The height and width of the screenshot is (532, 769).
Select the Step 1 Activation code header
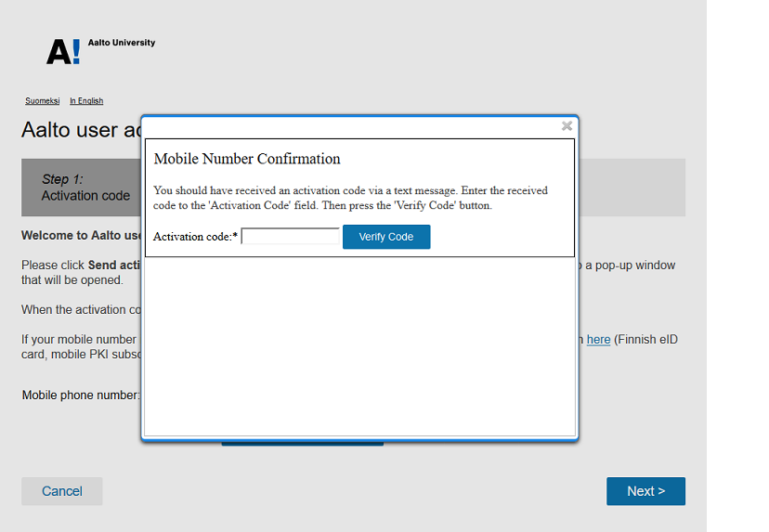(85, 188)
